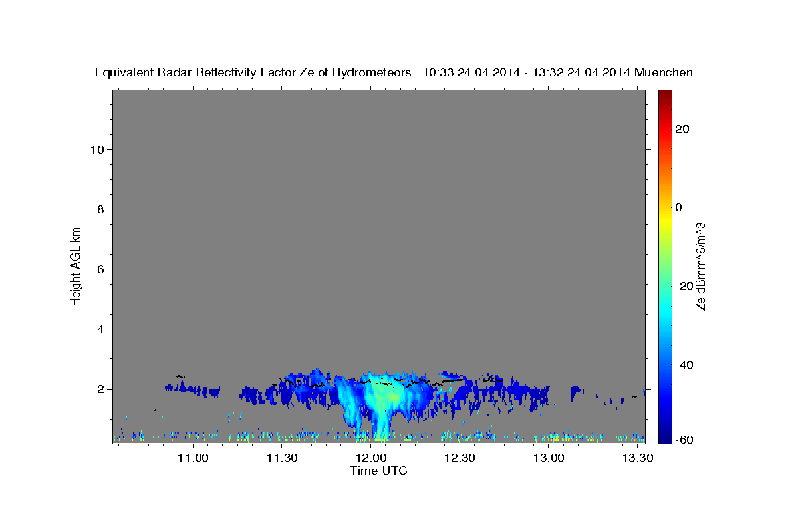Click the height tick label '6'

pos(100,269)
